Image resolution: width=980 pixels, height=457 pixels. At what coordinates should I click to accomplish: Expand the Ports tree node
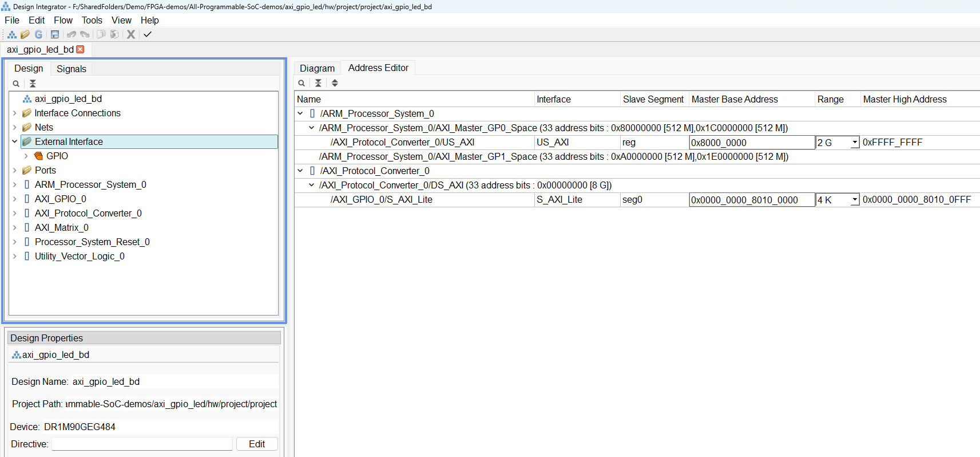point(14,170)
